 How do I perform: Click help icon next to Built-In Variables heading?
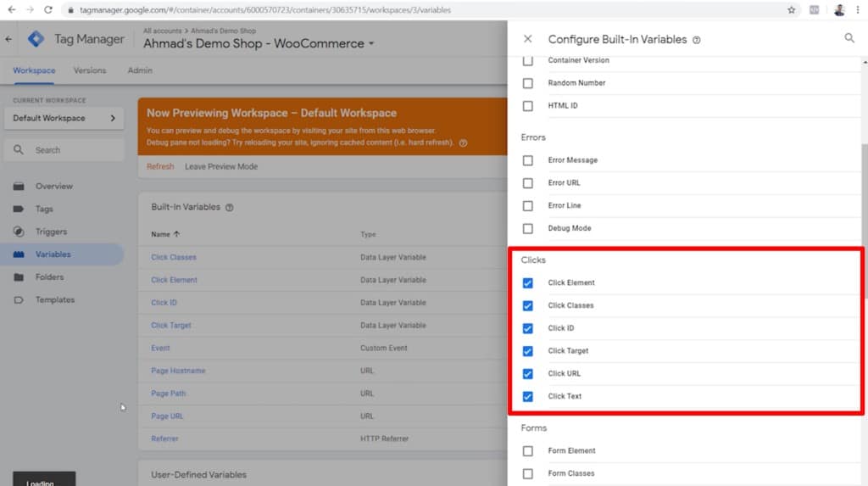(230, 207)
